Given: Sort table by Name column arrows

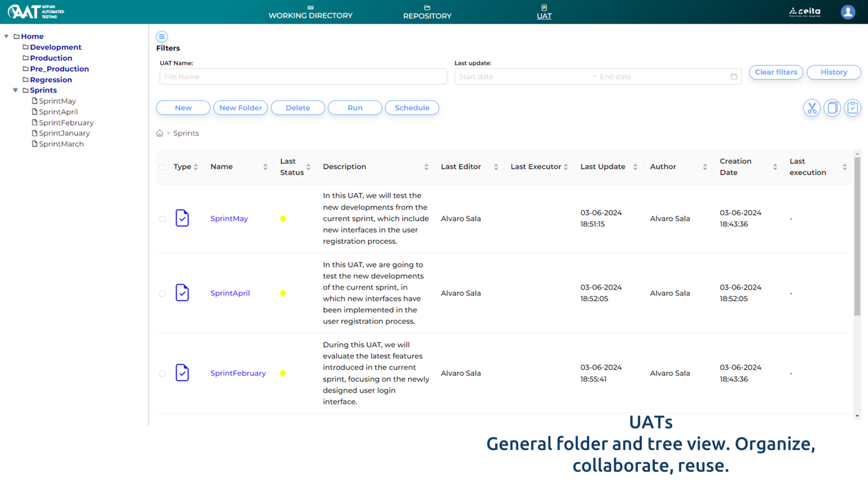Looking at the screenshot, I should point(266,167).
